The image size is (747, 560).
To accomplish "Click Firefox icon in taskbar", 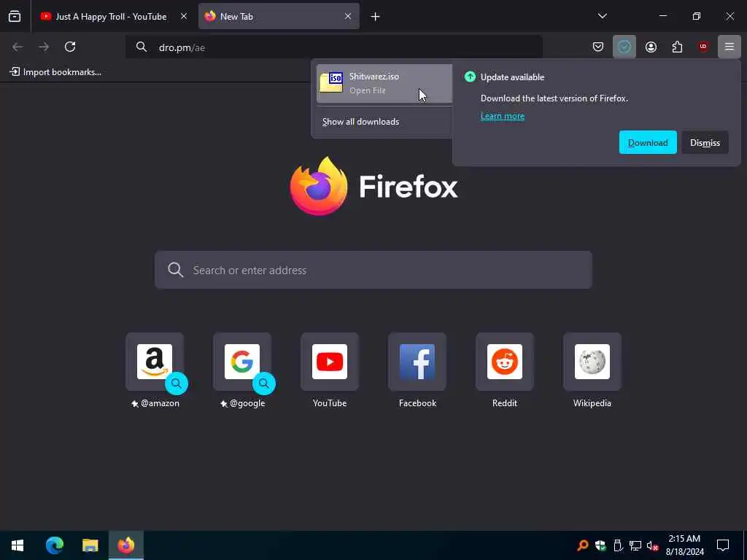I will pos(126,545).
